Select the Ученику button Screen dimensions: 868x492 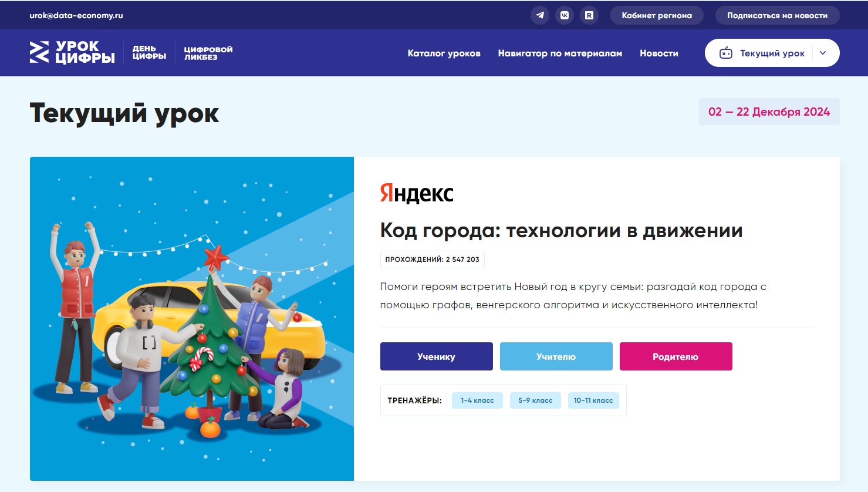pyautogui.click(x=436, y=356)
